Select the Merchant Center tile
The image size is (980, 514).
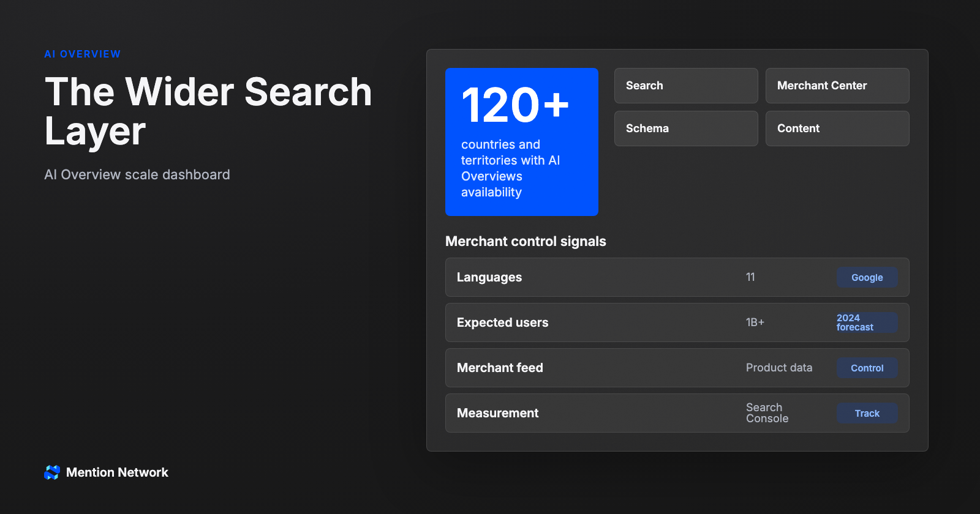[x=837, y=86]
